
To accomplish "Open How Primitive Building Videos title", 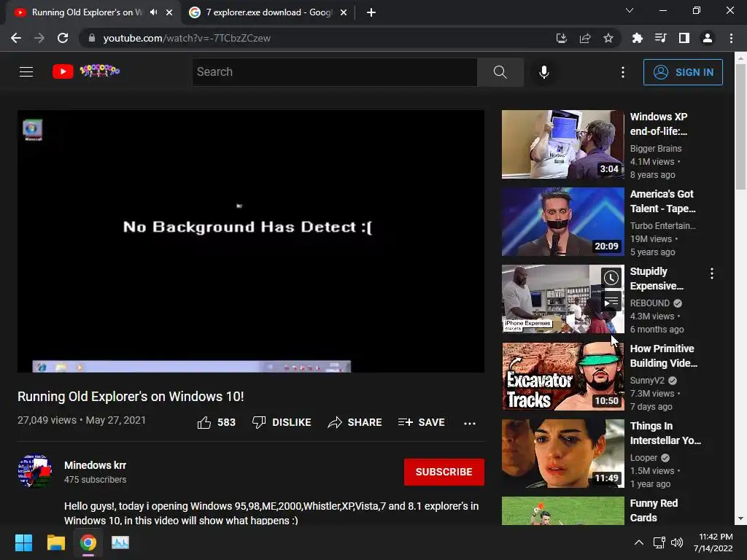I will [x=664, y=356].
